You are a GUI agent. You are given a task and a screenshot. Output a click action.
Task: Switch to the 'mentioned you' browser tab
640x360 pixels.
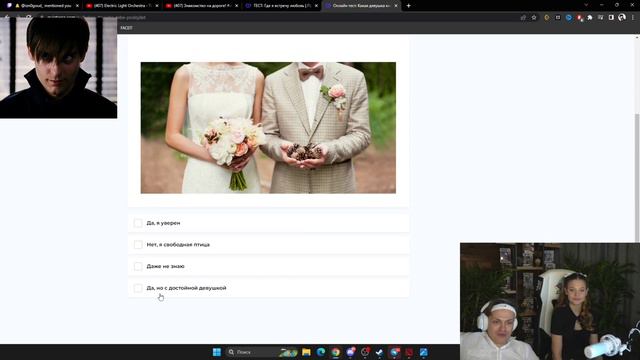[43, 6]
